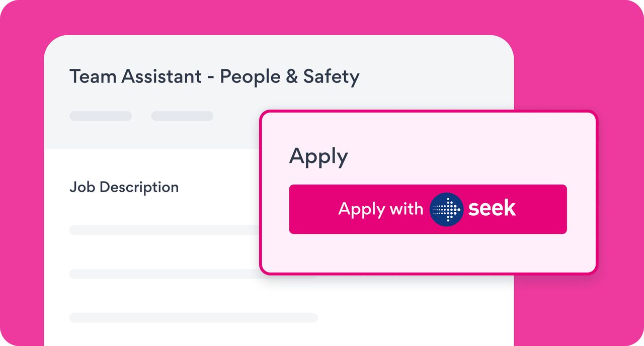
Task: Click the Seek circular arrow logo
Action: 446,209
